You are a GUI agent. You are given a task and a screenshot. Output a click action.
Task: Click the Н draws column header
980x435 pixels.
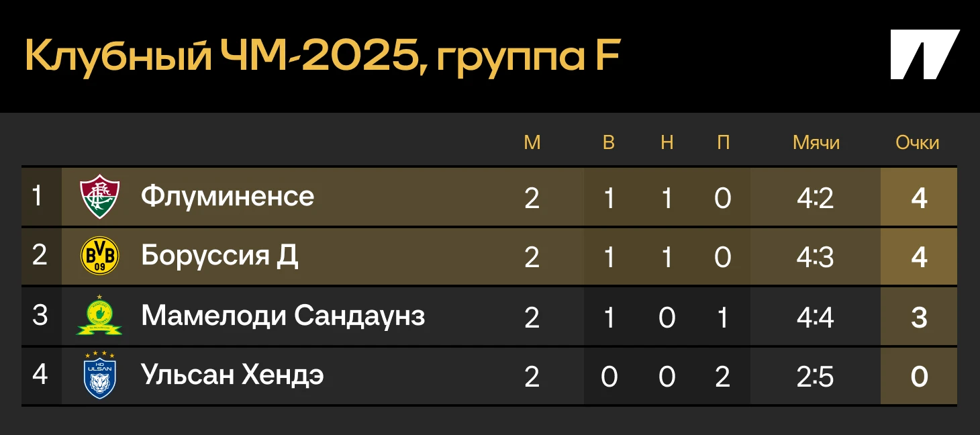[x=667, y=142]
